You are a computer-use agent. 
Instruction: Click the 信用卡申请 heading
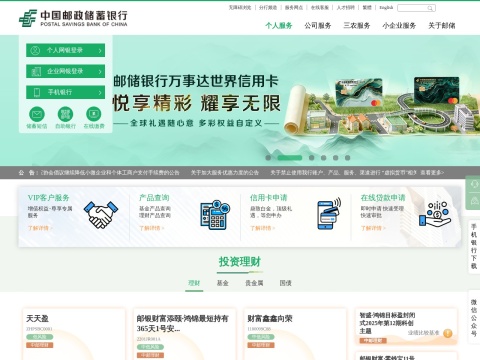pos(269,198)
